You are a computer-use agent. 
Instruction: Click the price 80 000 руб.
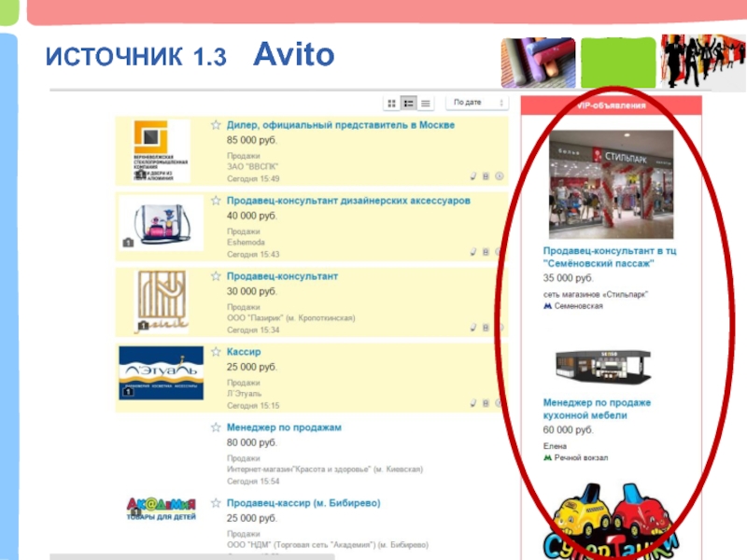click(251, 442)
